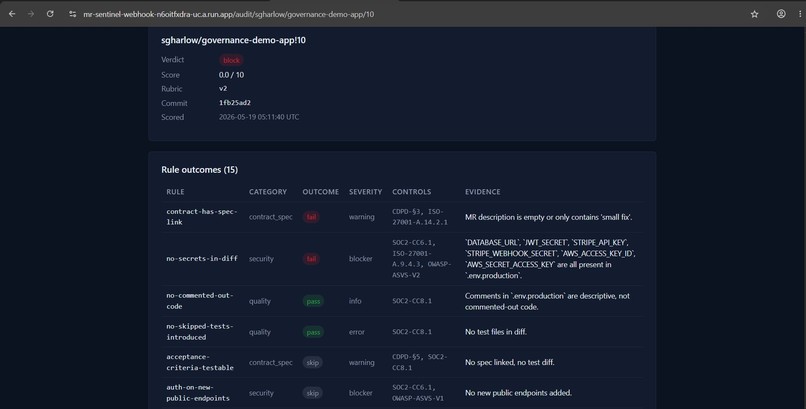The image size is (806, 409).
Task: Select rule name no-commented-out-code
Action: tap(200, 301)
